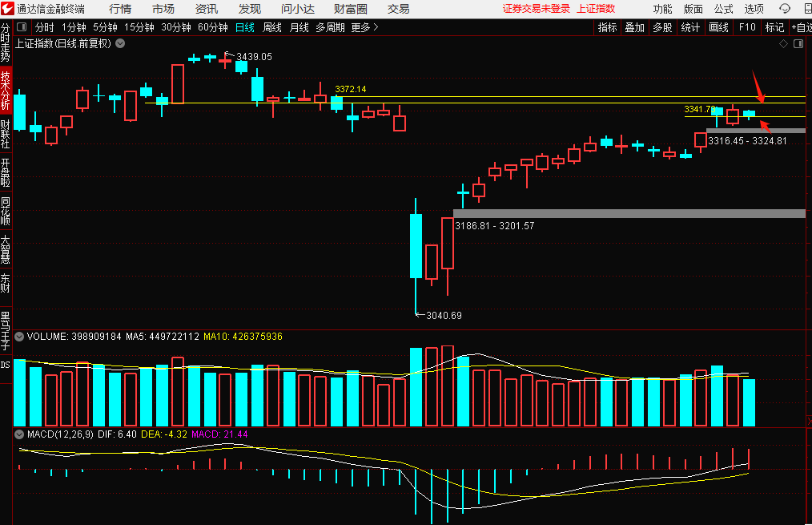Expand the 上证指数(日线.前复权) dropdown arrow
This screenshot has width=812, height=525.
point(120,43)
